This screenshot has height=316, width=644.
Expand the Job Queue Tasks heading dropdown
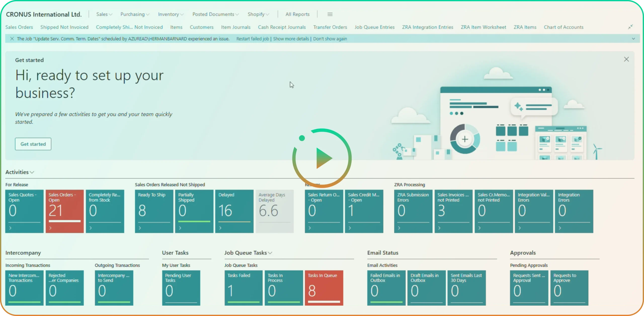(270, 253)
